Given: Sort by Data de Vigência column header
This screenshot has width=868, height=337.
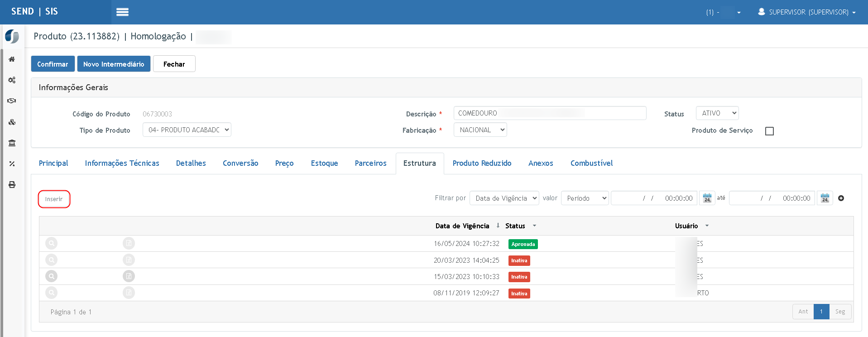Looking at the screenshot, I should 462,226.
